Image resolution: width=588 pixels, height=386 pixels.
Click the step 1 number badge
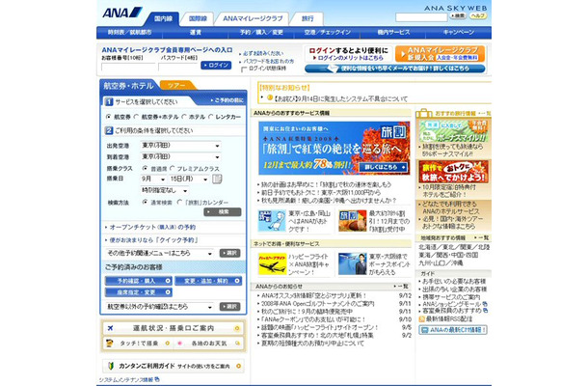click(x=109, y=101)
